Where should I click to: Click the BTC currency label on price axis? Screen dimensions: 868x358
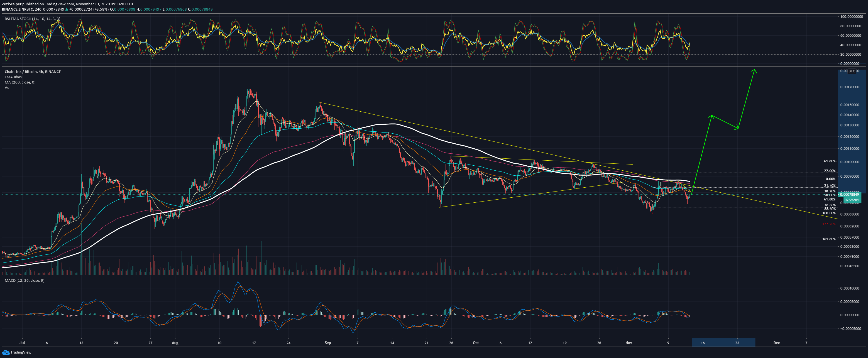click(x=852, y=71)
